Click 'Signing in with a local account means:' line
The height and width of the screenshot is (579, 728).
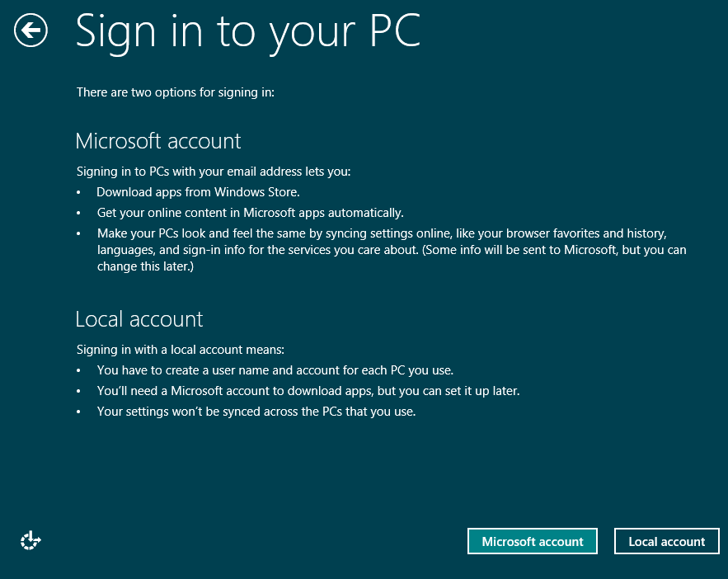tap(181, 350)
